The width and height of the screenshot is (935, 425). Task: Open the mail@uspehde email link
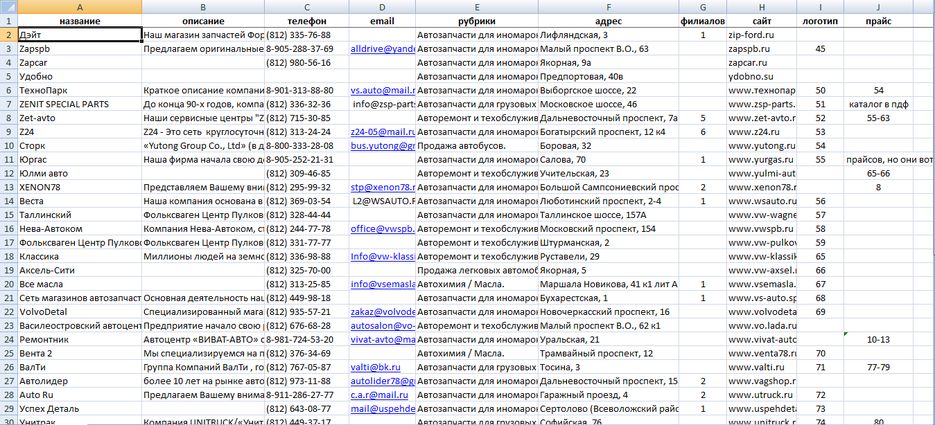(382, 408)
